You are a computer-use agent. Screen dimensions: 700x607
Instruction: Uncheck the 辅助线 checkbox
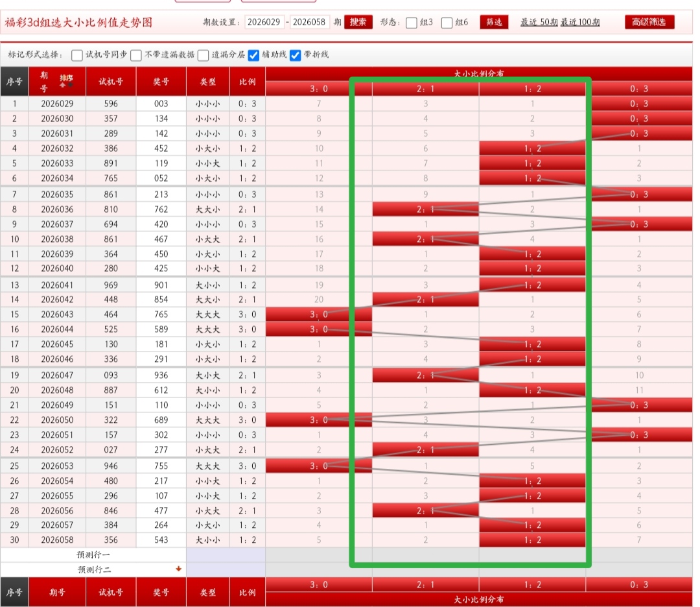click(x=254, y=55)
